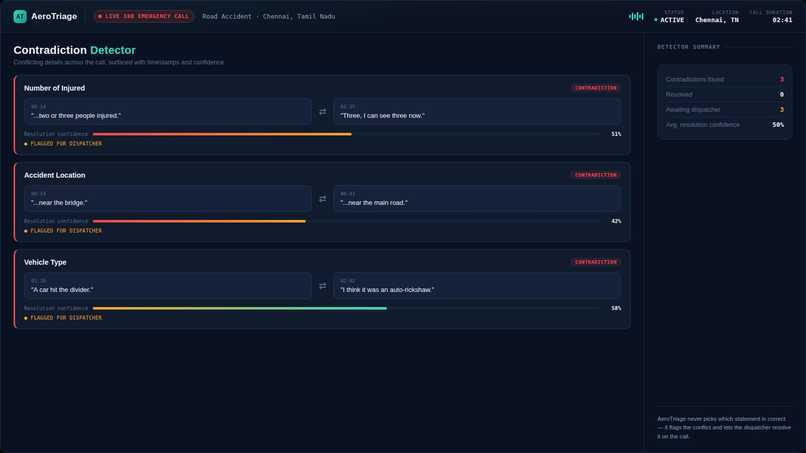
Task: Click Number of Injured confidence bar
Action: tap(346, 134)
